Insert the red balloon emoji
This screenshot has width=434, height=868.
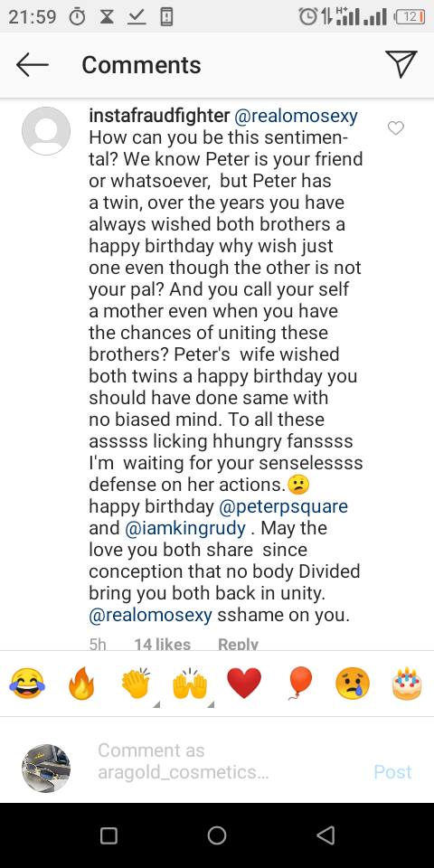pos(299,684)
